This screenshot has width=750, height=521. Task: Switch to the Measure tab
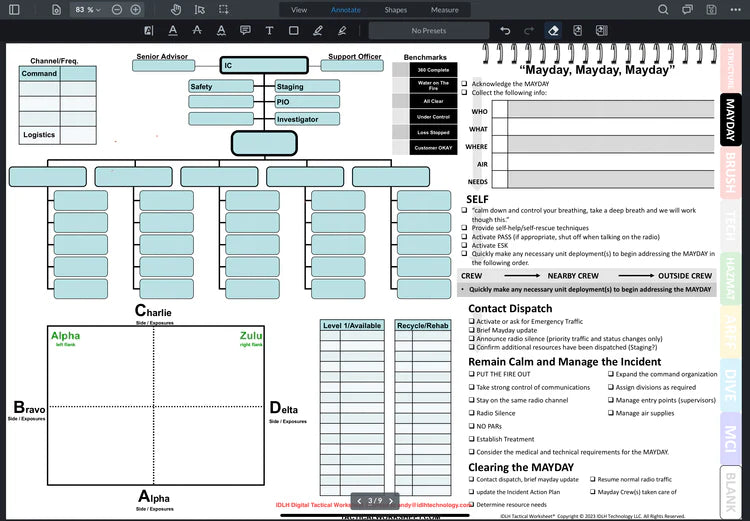(445, 9)
